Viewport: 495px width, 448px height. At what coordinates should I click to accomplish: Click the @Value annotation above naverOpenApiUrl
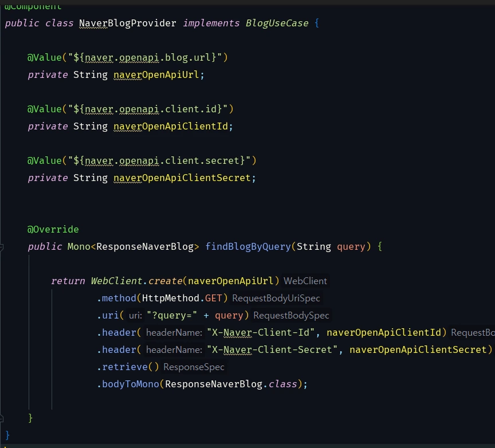point(45,57)
